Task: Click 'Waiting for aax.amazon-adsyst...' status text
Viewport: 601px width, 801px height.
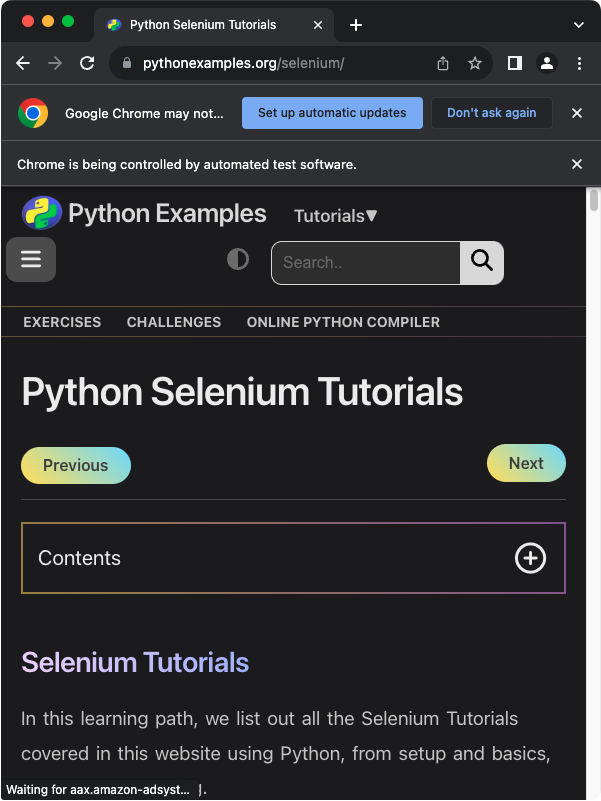Action: pyautogui.click(x=98, y=789)
